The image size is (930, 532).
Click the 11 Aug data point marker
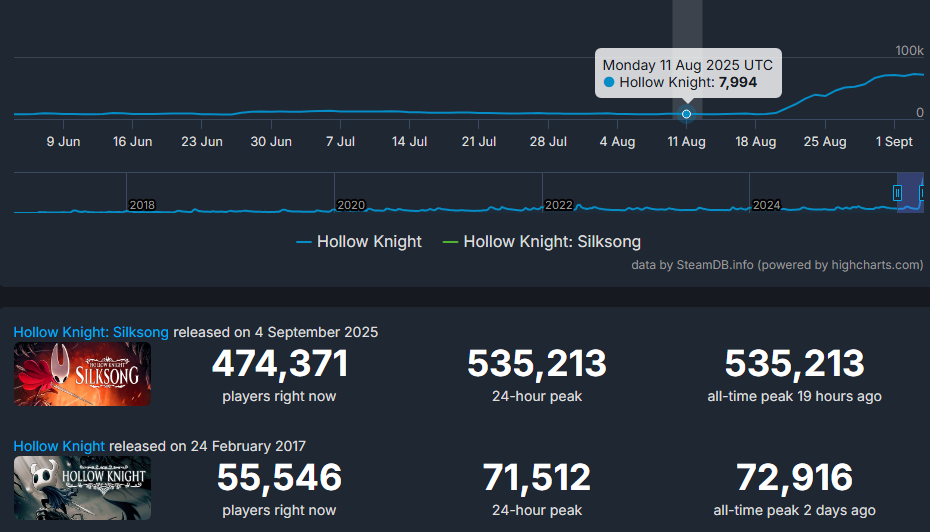point(686,114)
